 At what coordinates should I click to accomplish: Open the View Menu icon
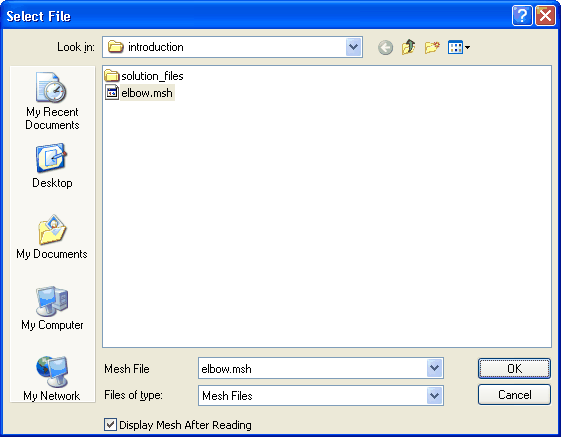coord(459,47)
